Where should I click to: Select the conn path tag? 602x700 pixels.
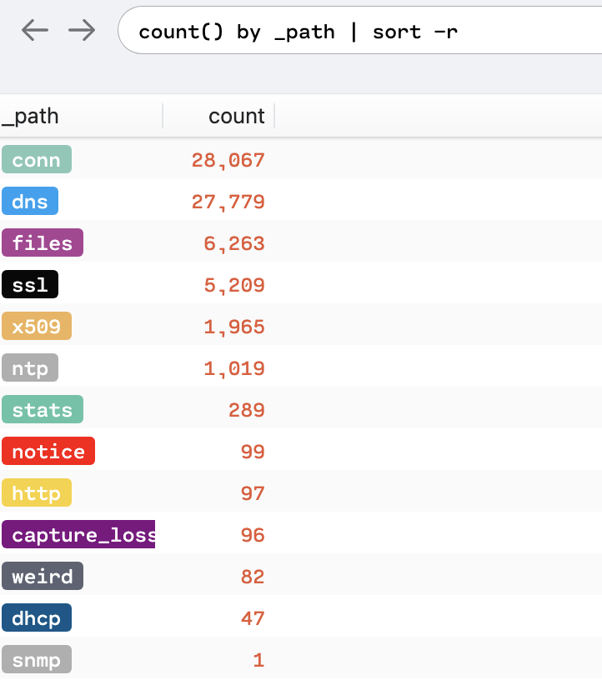pyautogui.click(x=37, y=160)
